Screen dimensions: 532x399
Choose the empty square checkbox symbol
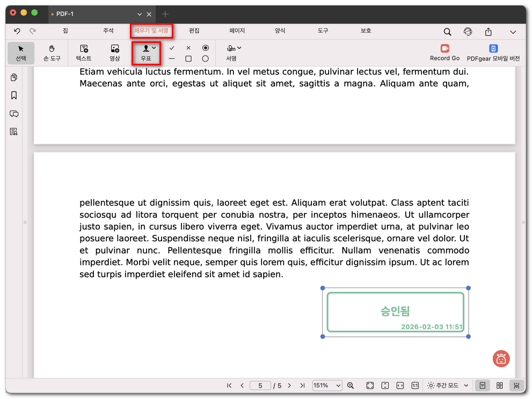(188, 58)
